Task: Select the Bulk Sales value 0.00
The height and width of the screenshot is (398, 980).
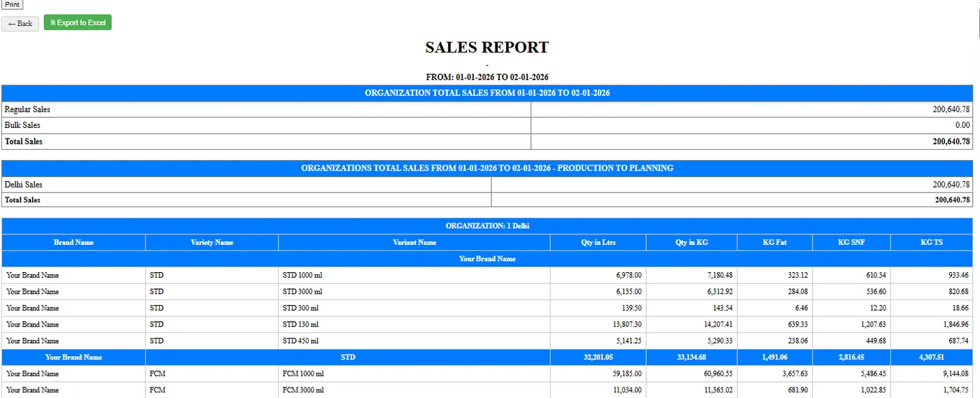Action: coord(962,125)
